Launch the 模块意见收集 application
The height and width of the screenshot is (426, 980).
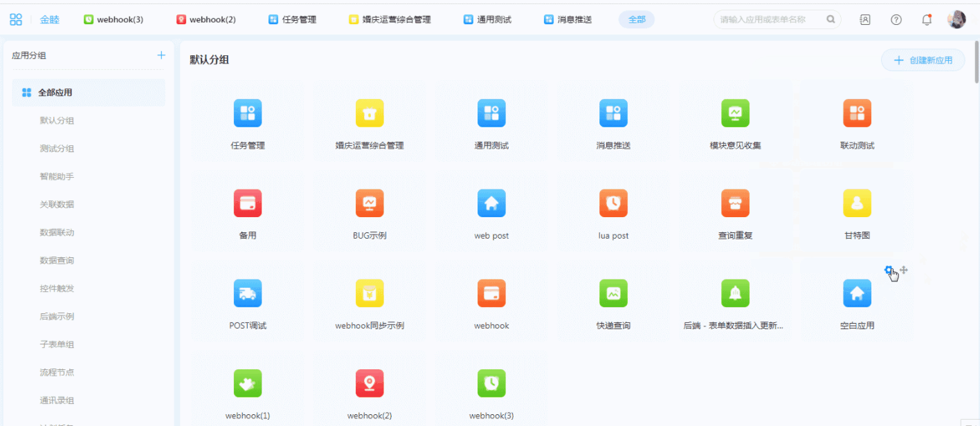(x=735, y=113)
